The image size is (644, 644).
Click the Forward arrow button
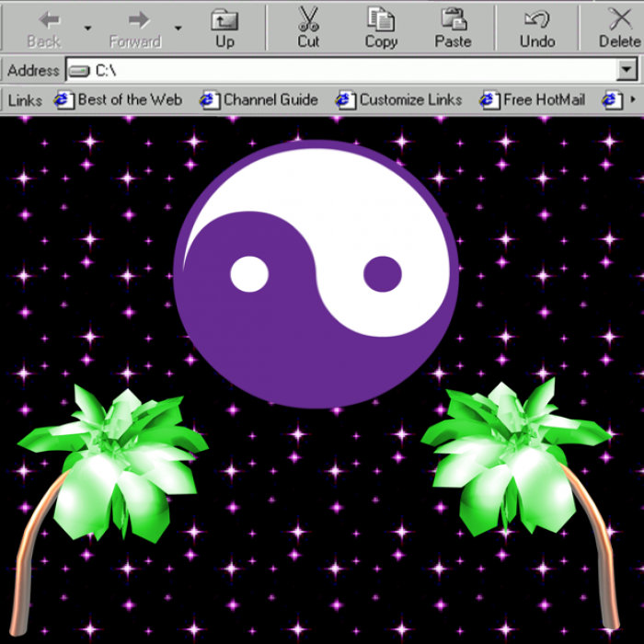pyautogui.click(x=135, y=26)
